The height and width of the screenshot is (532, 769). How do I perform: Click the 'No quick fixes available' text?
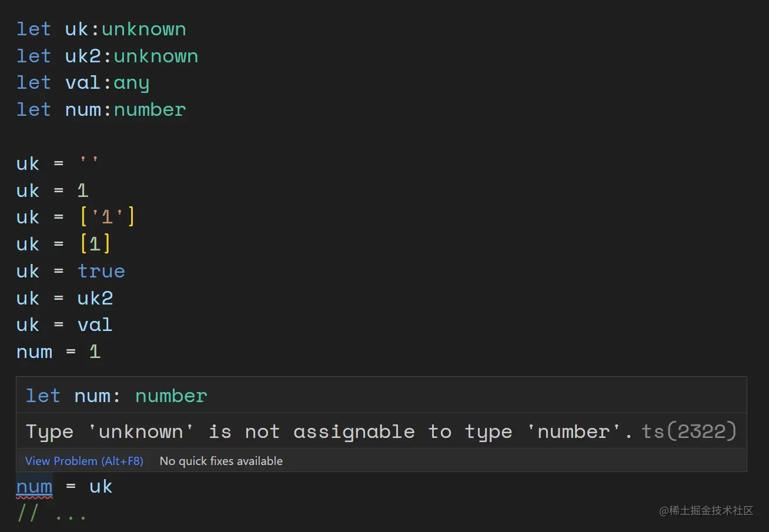(221, 461)
